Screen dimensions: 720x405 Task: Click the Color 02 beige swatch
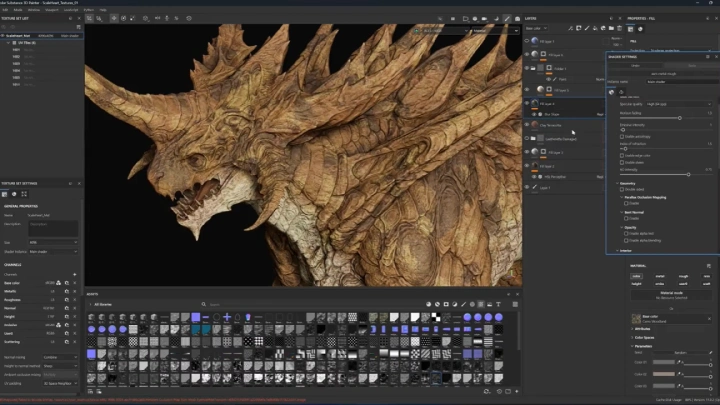point(664,374)
